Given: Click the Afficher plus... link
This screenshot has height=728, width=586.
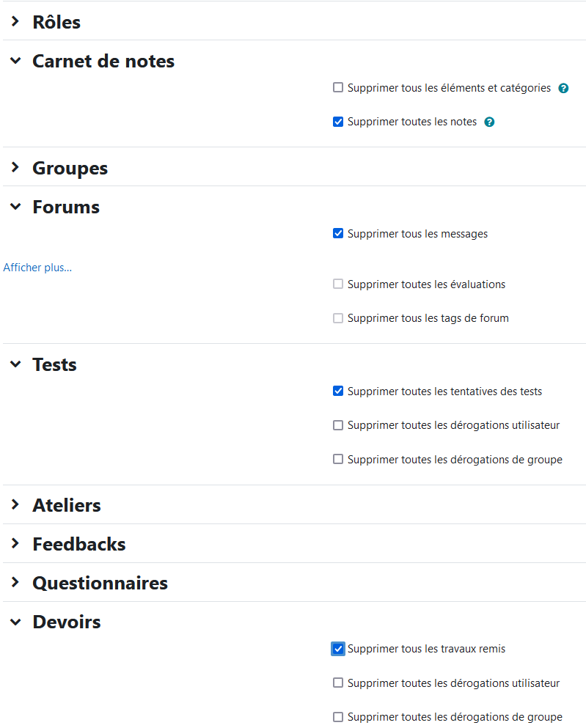Looking at the screenshot, I should pyautogui.click(x=37, y=268).
